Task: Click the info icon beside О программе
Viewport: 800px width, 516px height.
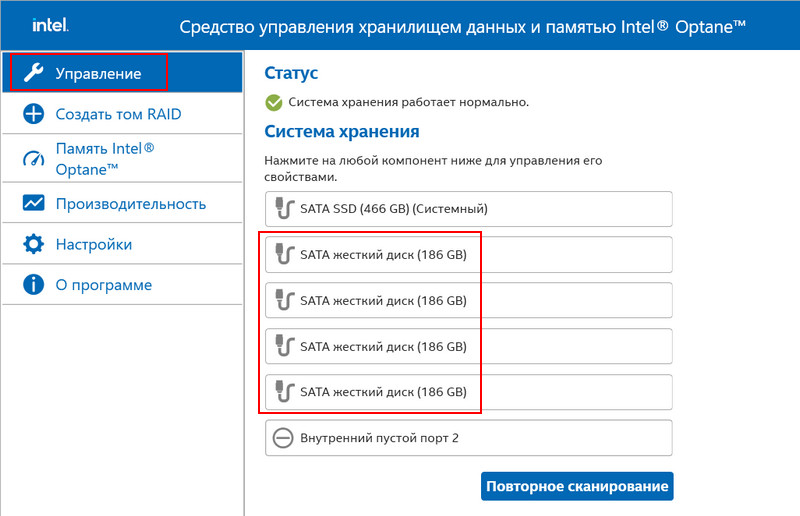Action: tap(34, 284)
